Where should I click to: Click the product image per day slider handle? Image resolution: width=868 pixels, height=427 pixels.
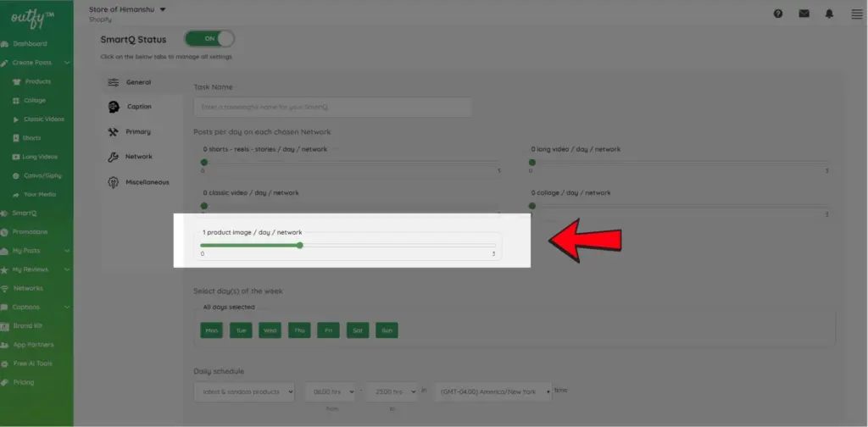pos(300,246)
